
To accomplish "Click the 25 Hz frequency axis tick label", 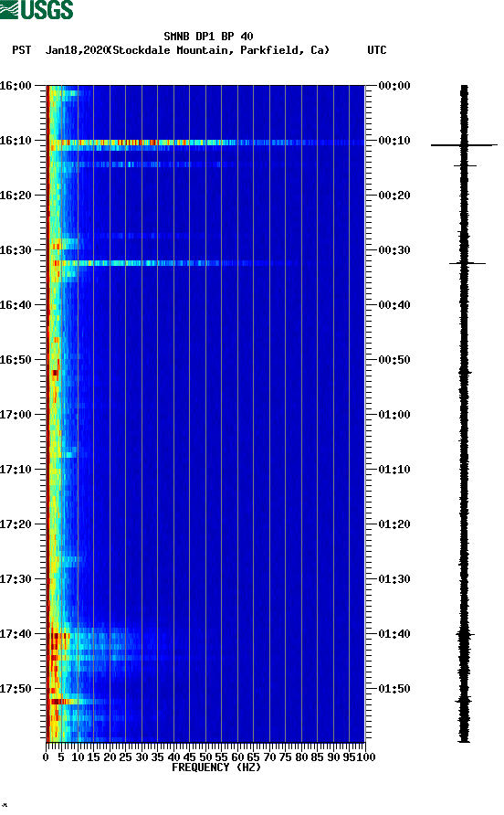I will pos(125,757).
